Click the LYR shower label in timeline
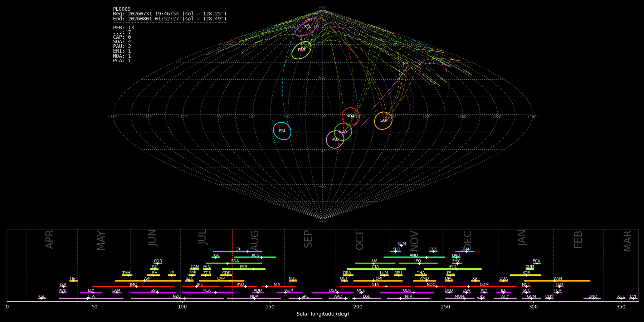644x322 pixels. pyautogui.click(x=63, y=285)
